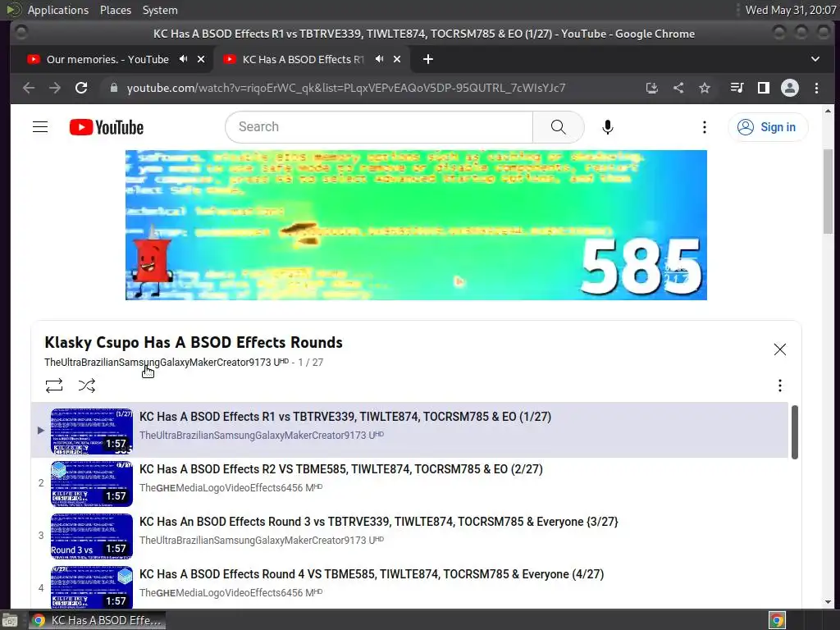Click the page vertical scrollbar thumb
The width and height of the screenshot is (840, 630).
[828, 191]
